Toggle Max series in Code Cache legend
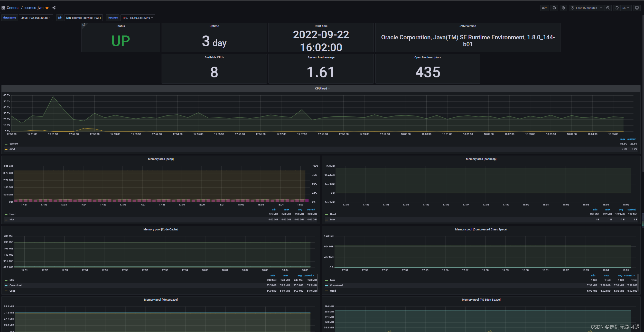Viewport: 644px width, 332px height. [x=12, y=280]
